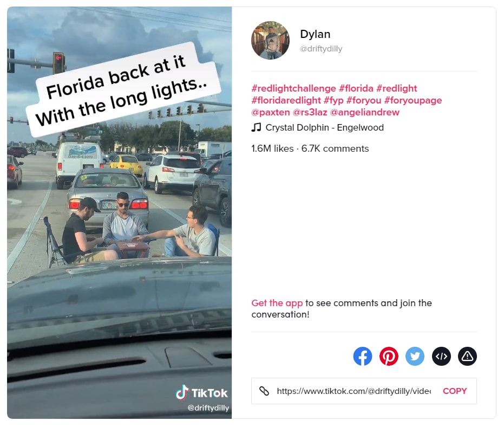Open the #floridaredlight hashtag

[286, 100]
